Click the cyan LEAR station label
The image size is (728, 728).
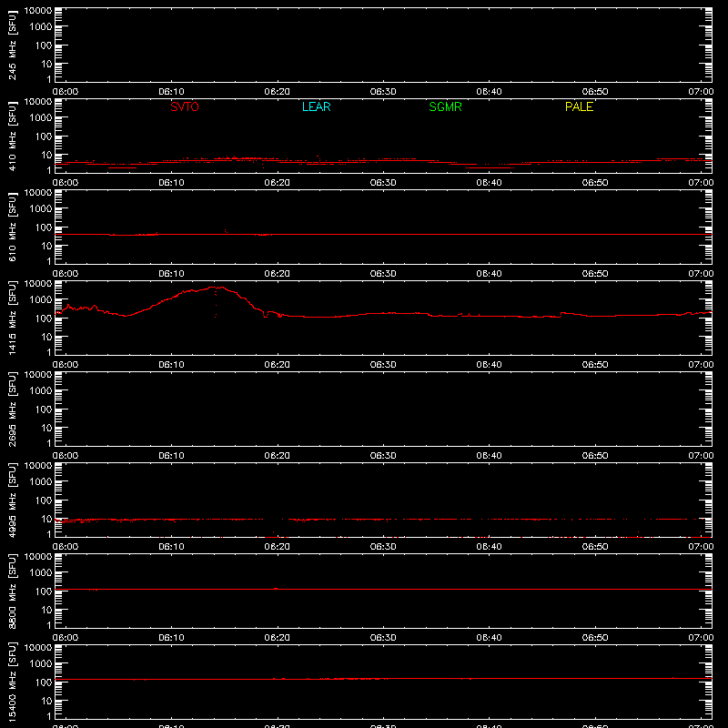(316, 106)
